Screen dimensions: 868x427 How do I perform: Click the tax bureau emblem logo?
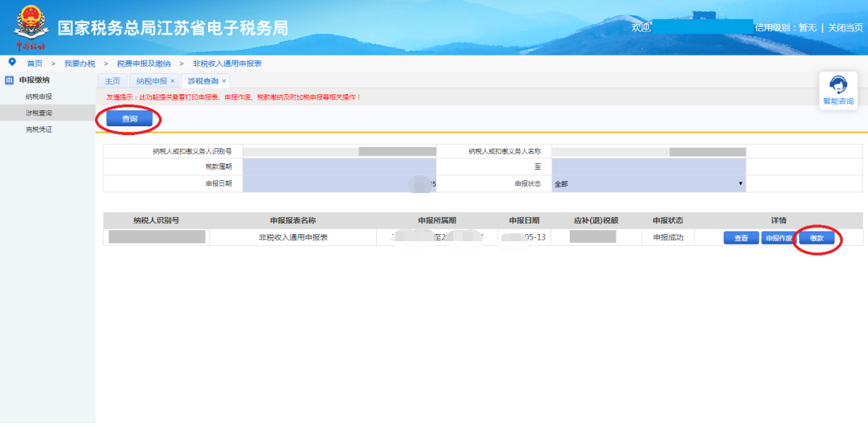31,26
